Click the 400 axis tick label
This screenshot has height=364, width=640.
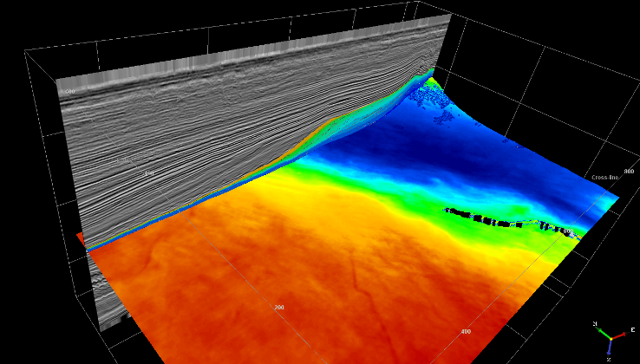[x=465, y=331]
